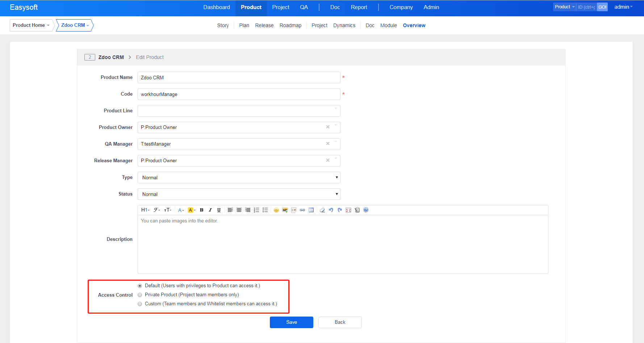Undo the last edit in the editor
Image resolution: width=644 pixels, height=343 pixels.
[331, 210]
